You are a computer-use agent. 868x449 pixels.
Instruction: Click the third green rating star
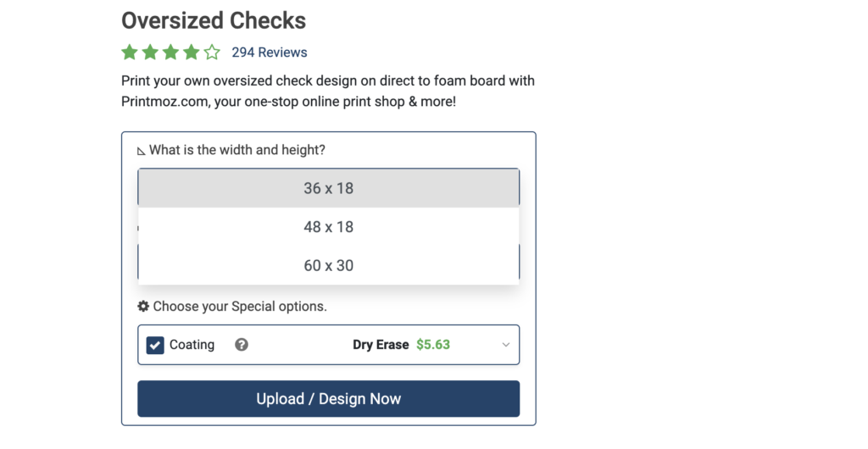170,53
